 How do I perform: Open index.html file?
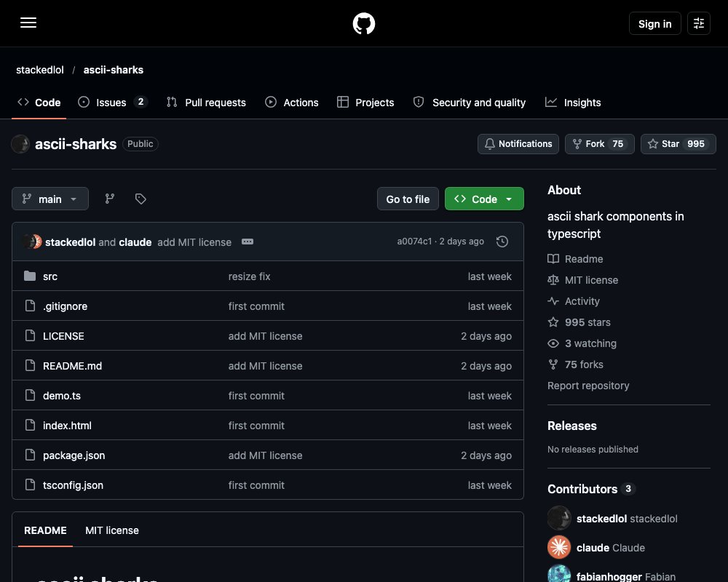tap(67, 425)
